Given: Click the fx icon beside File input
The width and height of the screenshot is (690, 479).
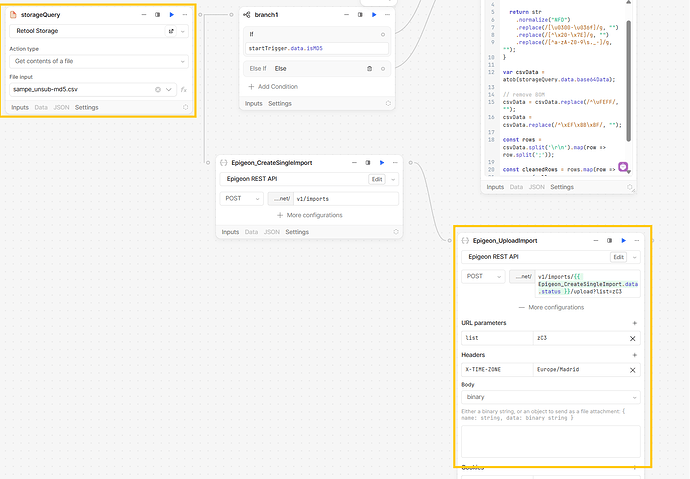Looking at the screenshot, I should 184,89.
